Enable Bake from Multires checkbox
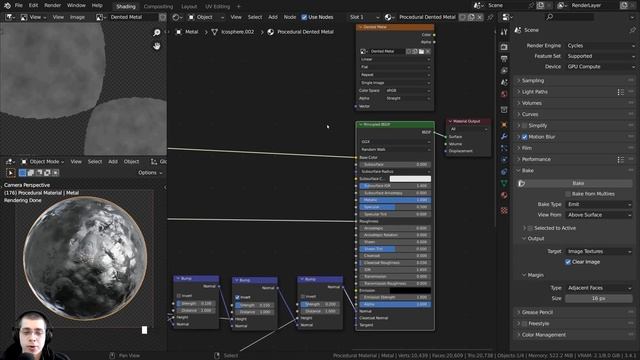 568,194
